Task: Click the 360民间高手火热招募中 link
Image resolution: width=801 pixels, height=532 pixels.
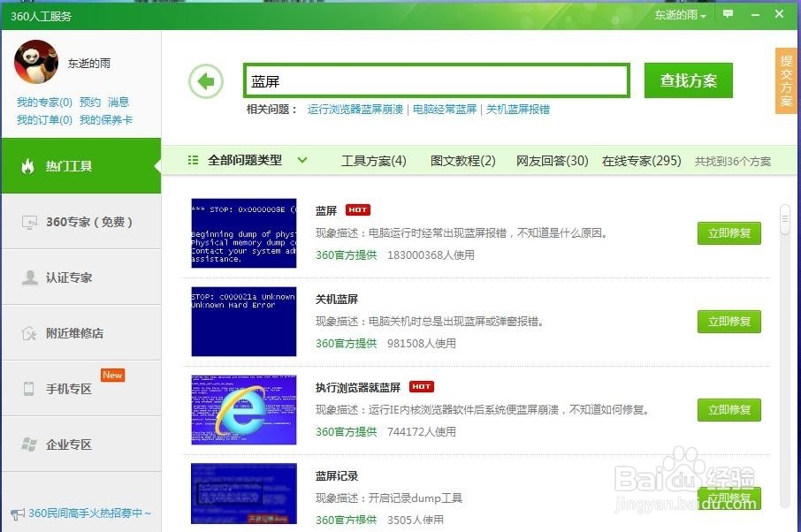Action: coord(89,513)
